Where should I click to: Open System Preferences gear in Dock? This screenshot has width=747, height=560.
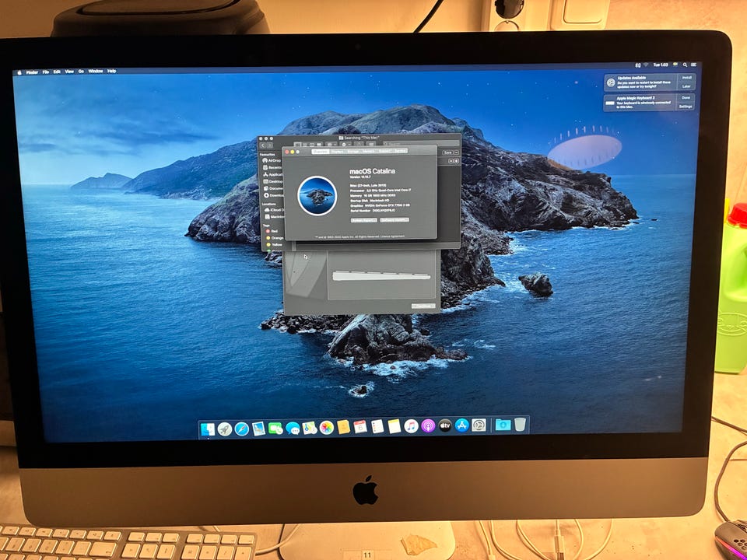coord(479,425)
